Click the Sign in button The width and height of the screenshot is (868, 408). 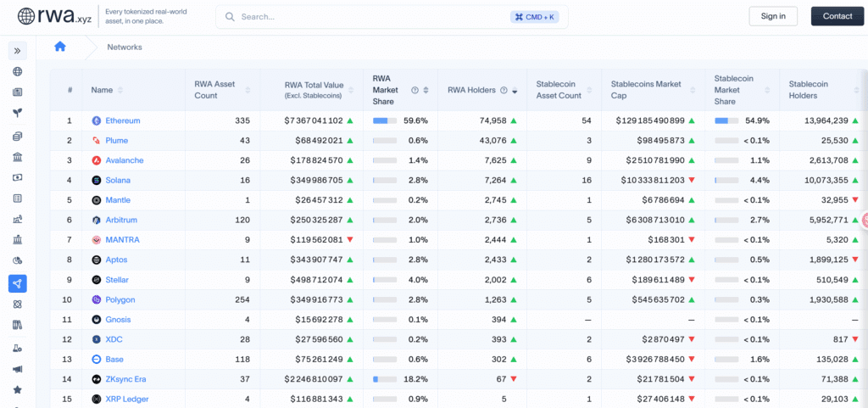(773, 16)
